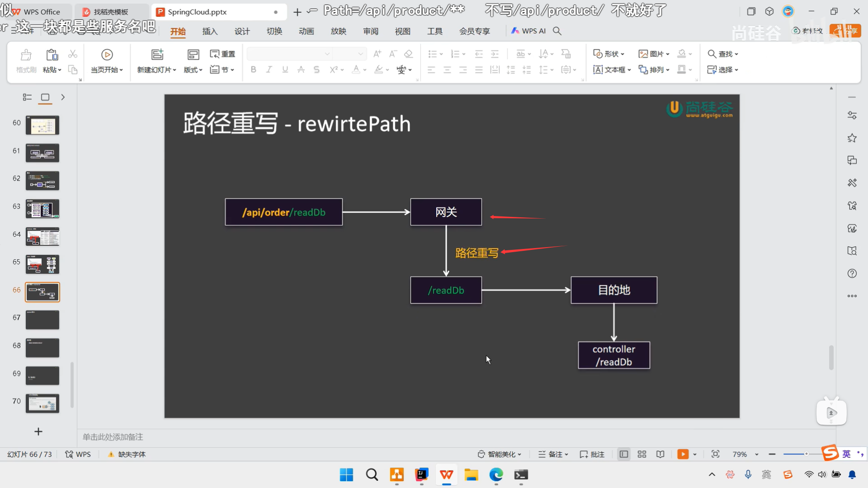Open the Insert ribbon tab
This screenshot has height=488, width=868.
(x=210, y=31)
